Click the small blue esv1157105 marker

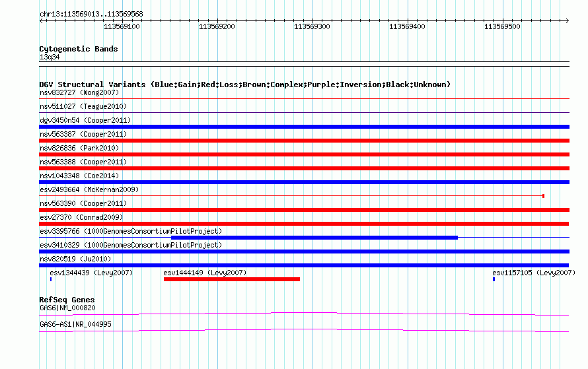[x=494, y=279]
